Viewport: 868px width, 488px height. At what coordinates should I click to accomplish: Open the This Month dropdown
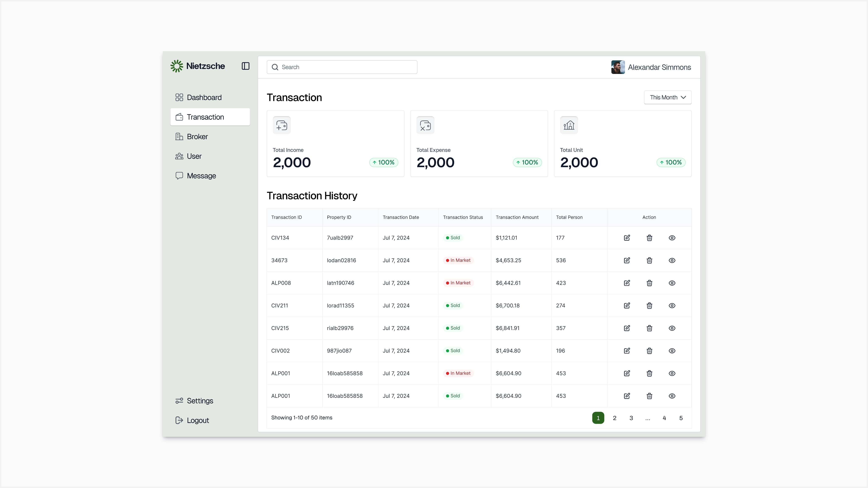pos(668,97)
